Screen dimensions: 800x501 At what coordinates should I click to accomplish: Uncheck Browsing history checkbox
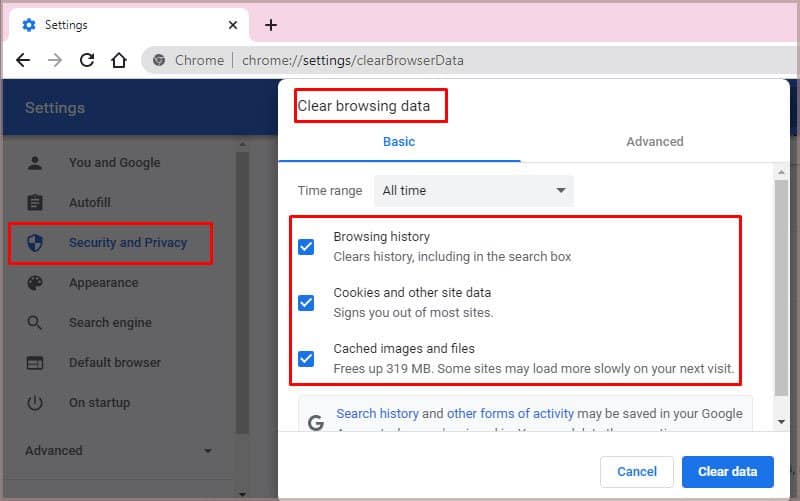306,247
